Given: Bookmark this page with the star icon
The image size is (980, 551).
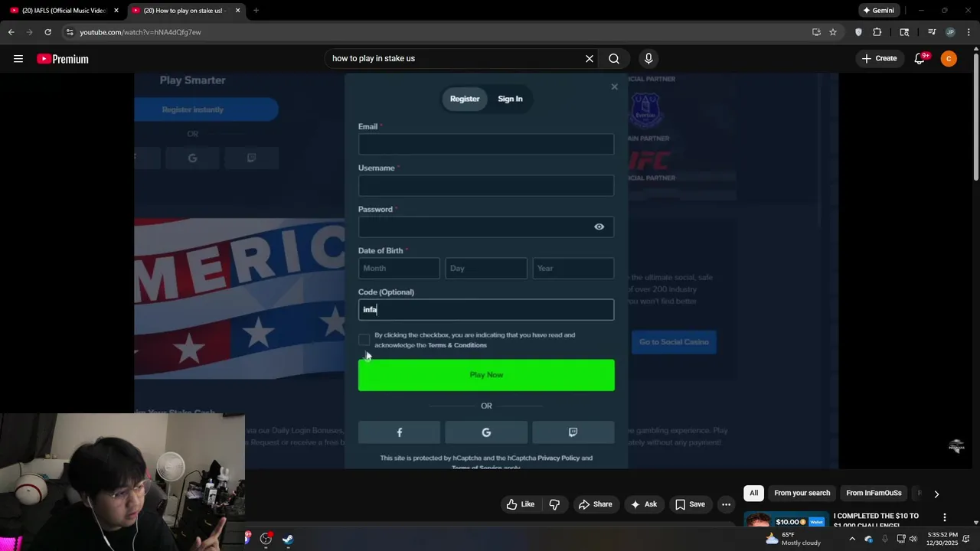Looking at the screenshot, I should click(833, 32).
